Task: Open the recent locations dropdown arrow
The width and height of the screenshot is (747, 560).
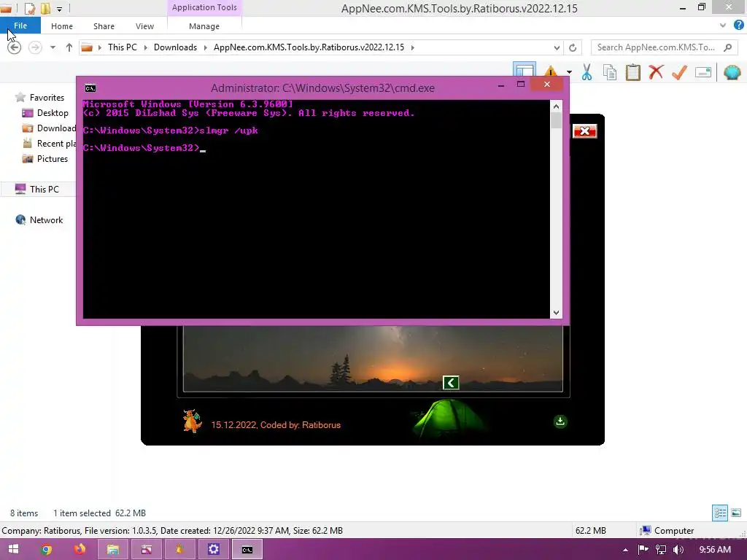Action: pyautogui.click(x=53, y=47)
